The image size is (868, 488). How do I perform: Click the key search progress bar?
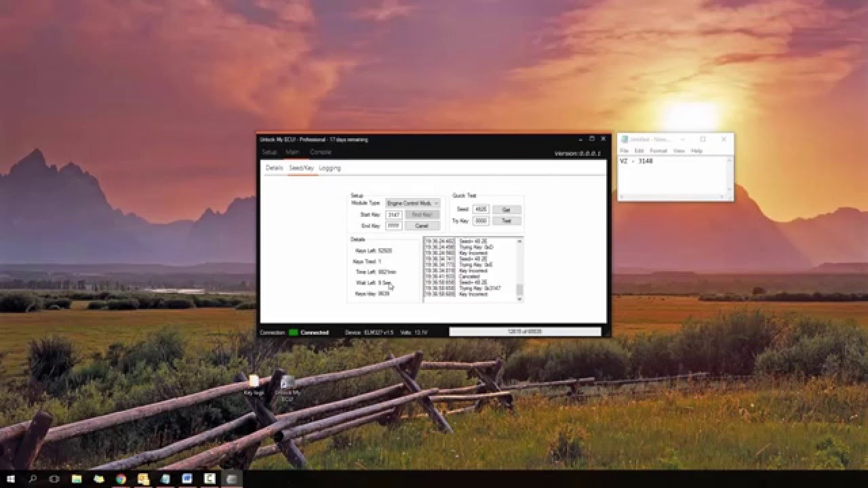(x=525, y=332)
